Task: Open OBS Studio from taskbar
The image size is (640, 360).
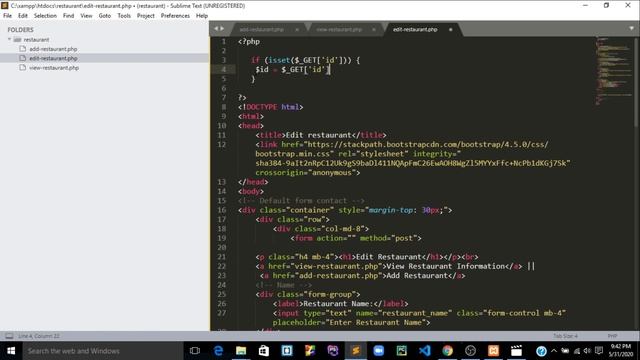Action: (x=470, y=351)
